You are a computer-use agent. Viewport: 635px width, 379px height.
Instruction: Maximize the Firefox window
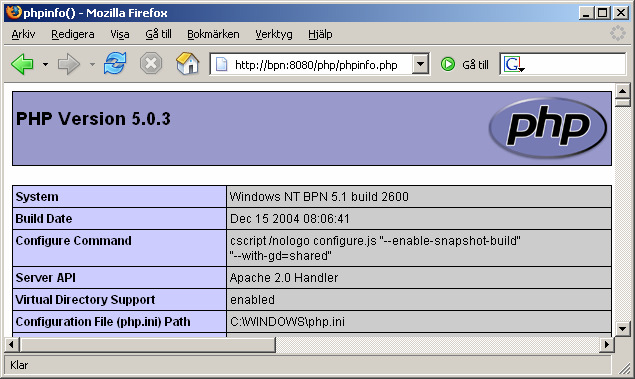tap(602, 13)
